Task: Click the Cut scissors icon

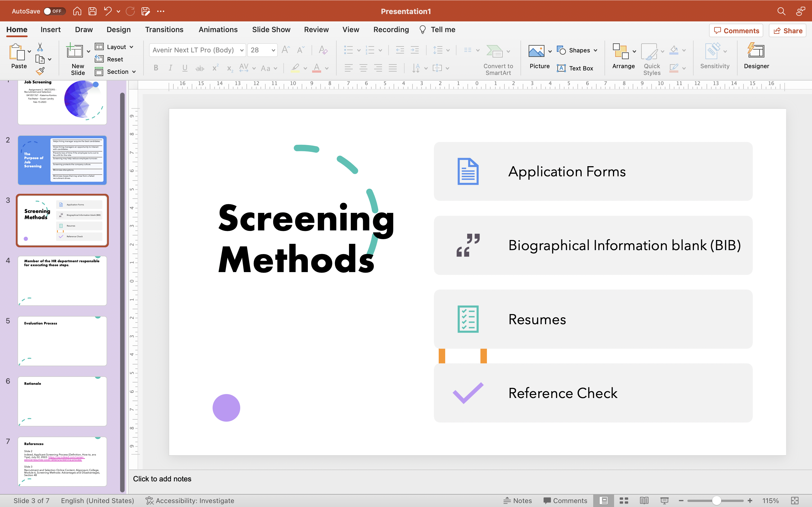Action: point(40,47)
